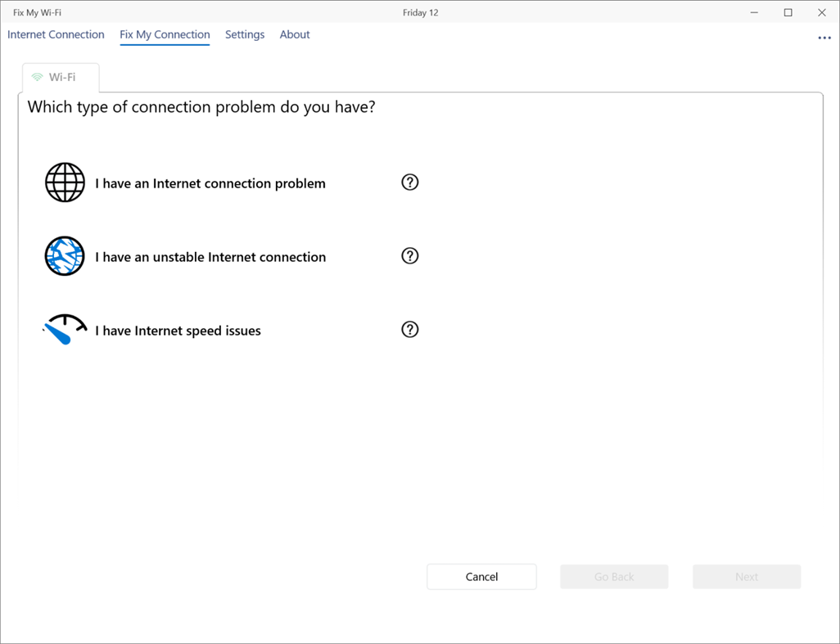Screen dimensions: 840x644
Task: Select the Wi-Fi adapter tab
Action: pos(61,78)
